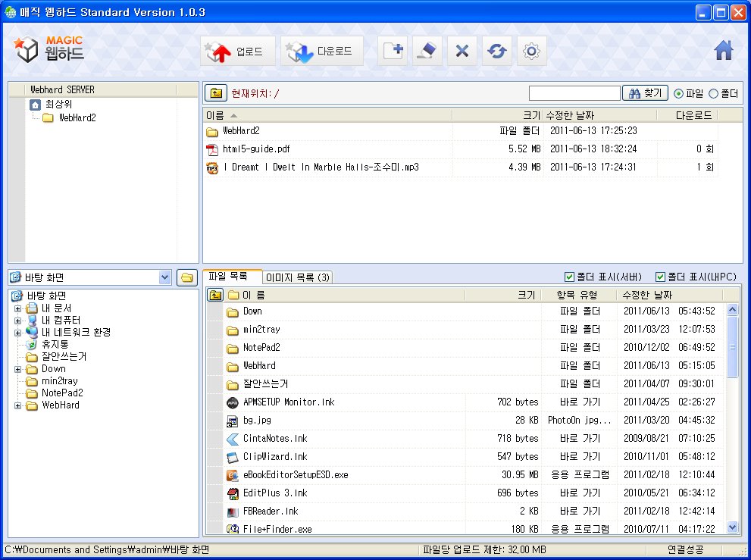Open the 바탕 화면 location dropdown
Image resolution: width=751 pixels, height=560 pixels.
coord(165,277)
